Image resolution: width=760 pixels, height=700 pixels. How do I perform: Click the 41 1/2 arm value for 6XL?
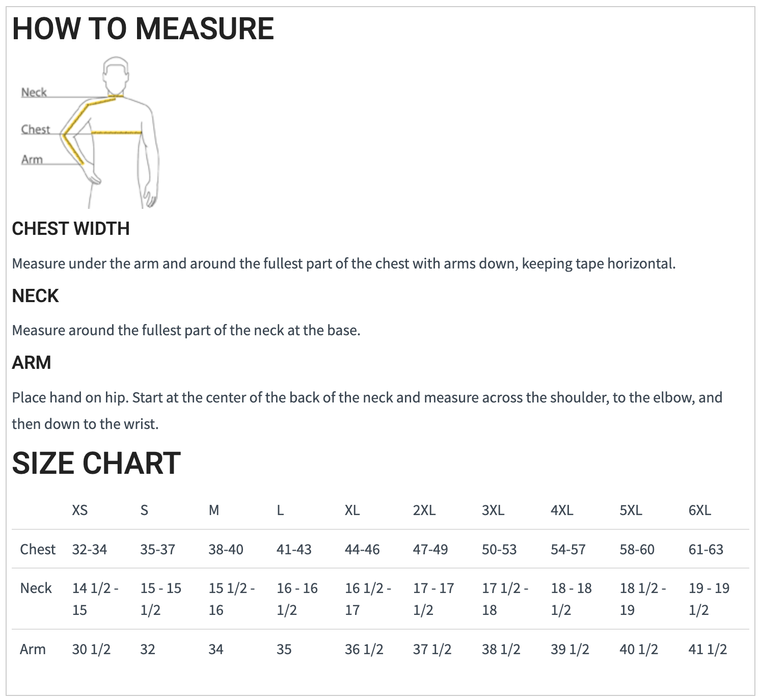click(708, 649)
